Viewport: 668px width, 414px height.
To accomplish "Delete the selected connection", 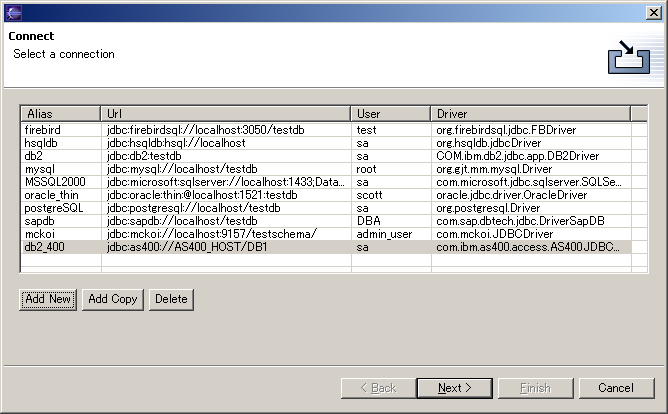I will [171, 299].
